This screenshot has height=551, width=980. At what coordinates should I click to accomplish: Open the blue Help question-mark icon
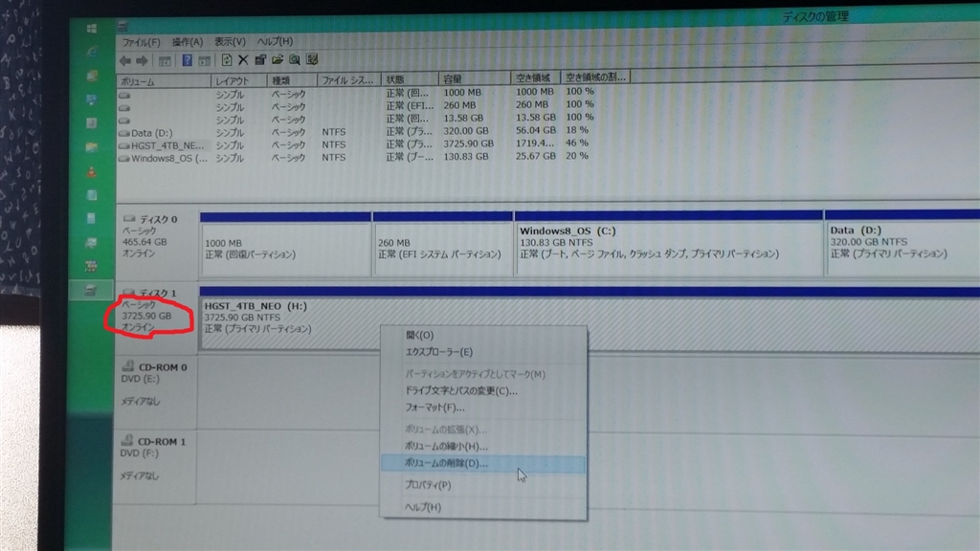pos(187,60)
